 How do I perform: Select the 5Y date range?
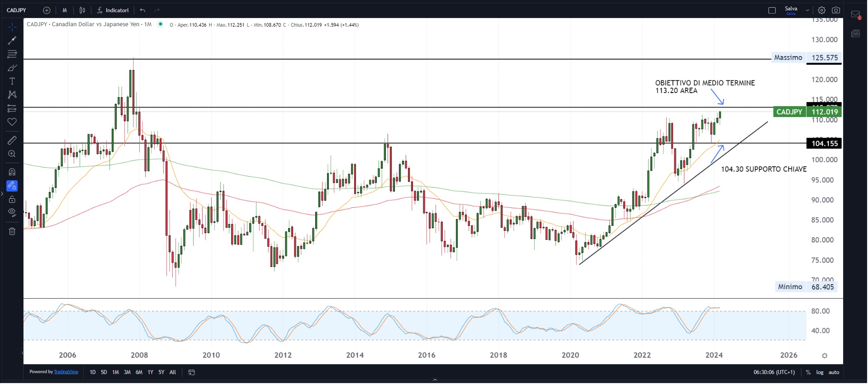coord(161,373)
